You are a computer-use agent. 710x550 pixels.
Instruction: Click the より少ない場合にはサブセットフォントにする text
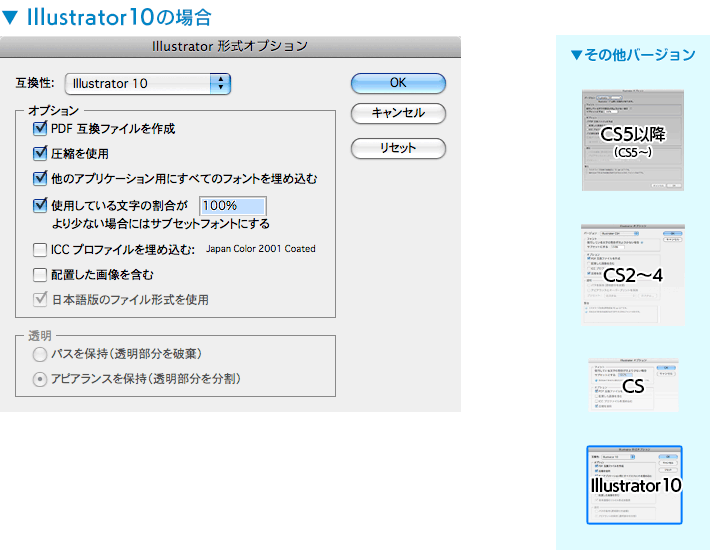pyautogui.click(x=161, y=224)
